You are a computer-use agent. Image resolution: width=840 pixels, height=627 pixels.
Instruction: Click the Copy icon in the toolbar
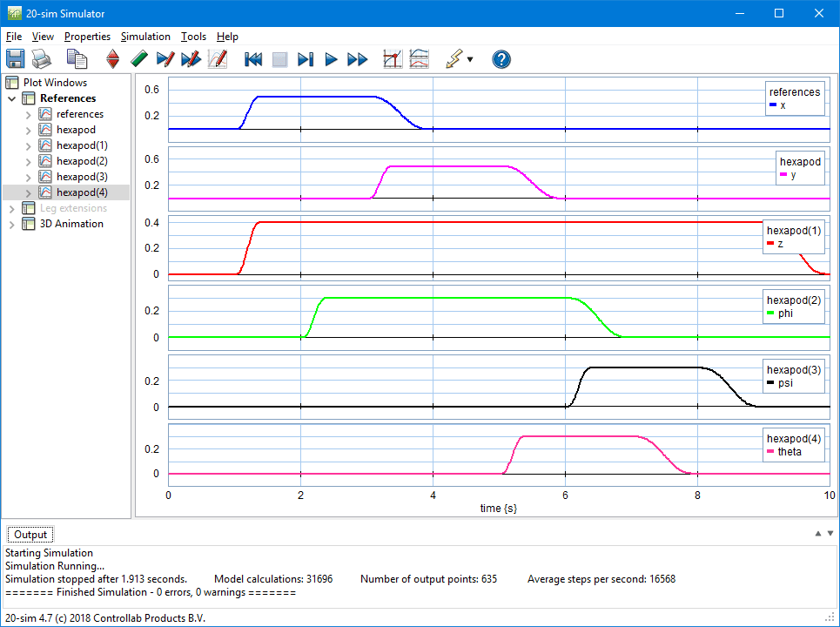(x=77, y=59)
